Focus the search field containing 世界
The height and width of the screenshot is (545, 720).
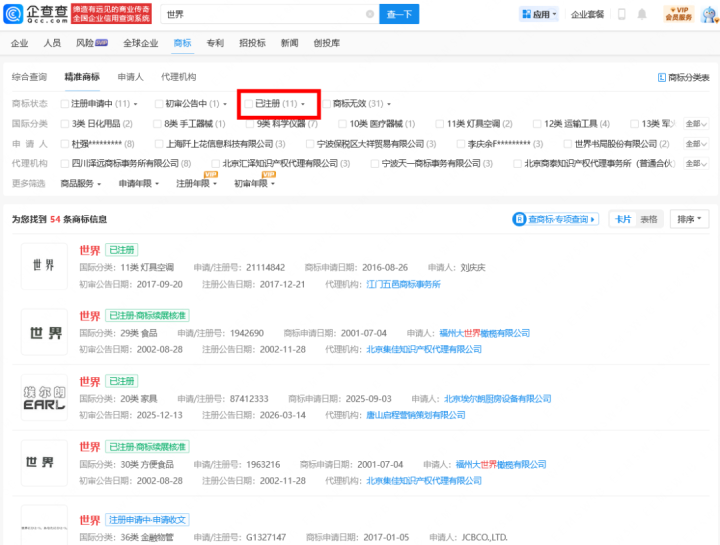[x=270, y=14]
